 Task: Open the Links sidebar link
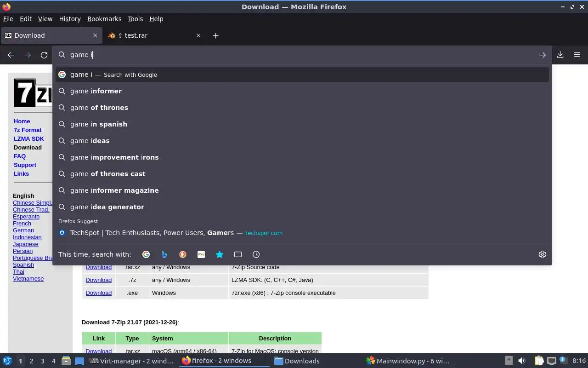pyautogui.click(x=21, y=174)
